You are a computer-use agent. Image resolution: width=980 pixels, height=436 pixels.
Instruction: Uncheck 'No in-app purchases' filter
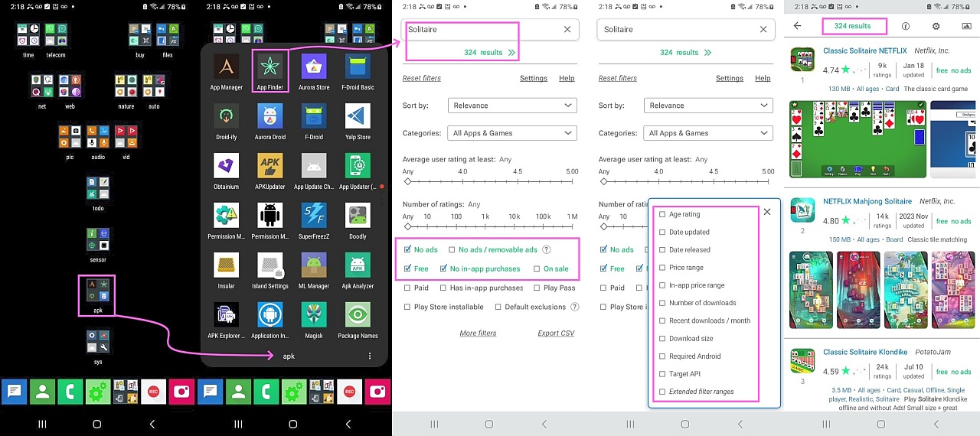tap(444, 268)
